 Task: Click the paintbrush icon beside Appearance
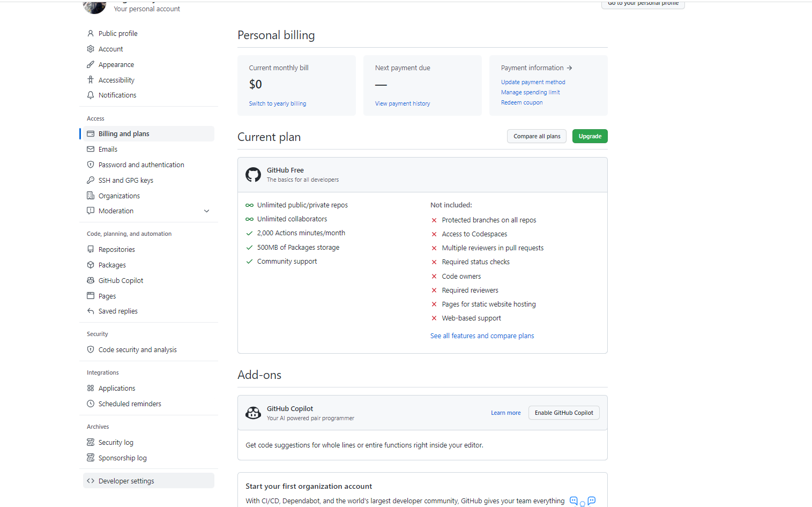[x=91, y=64]
